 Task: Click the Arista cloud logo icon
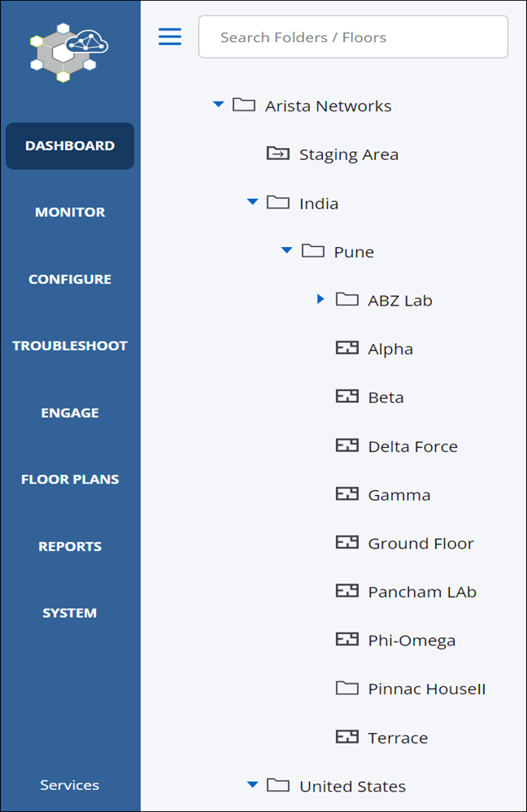tap(69, 51)
